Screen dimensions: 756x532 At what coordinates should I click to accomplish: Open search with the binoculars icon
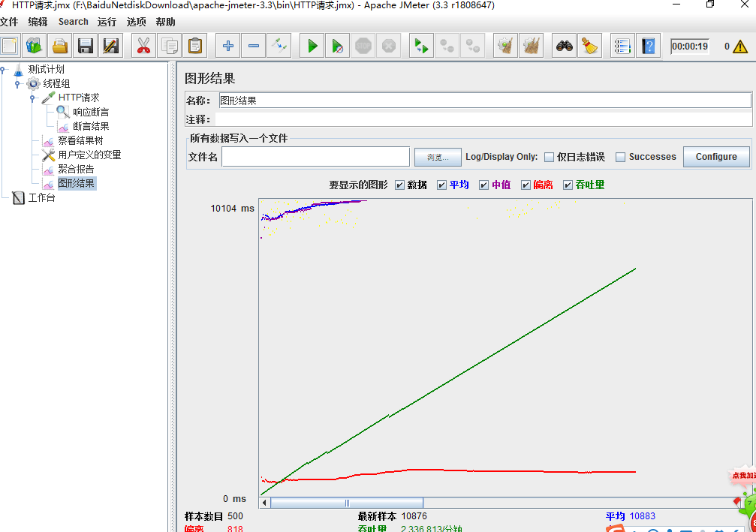[564, 47]
